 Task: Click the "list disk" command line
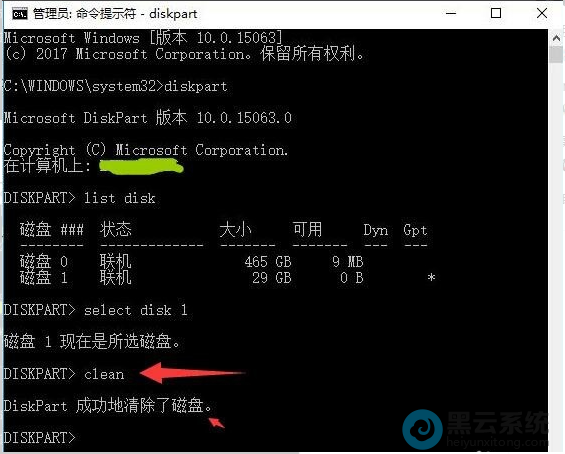tap(80, 198)
